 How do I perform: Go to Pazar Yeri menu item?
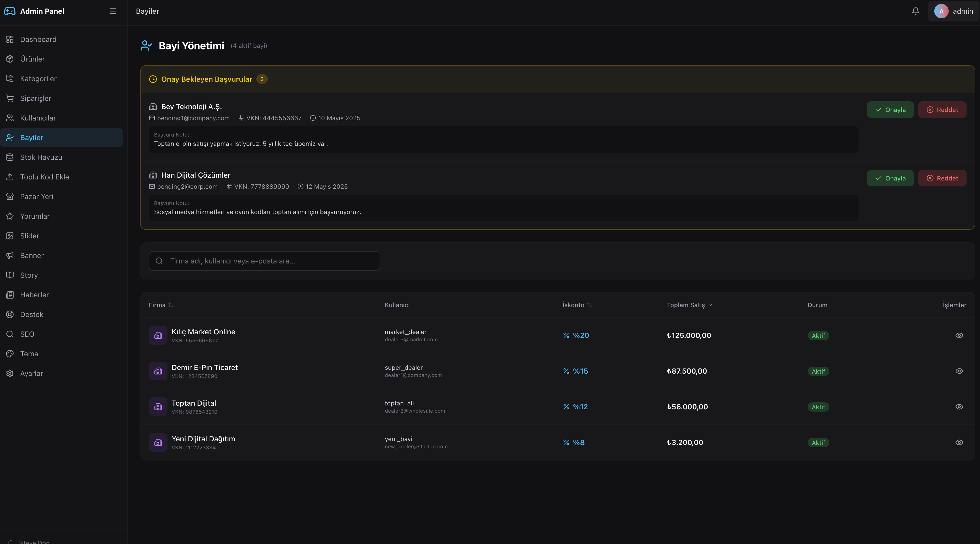(36, 197)
